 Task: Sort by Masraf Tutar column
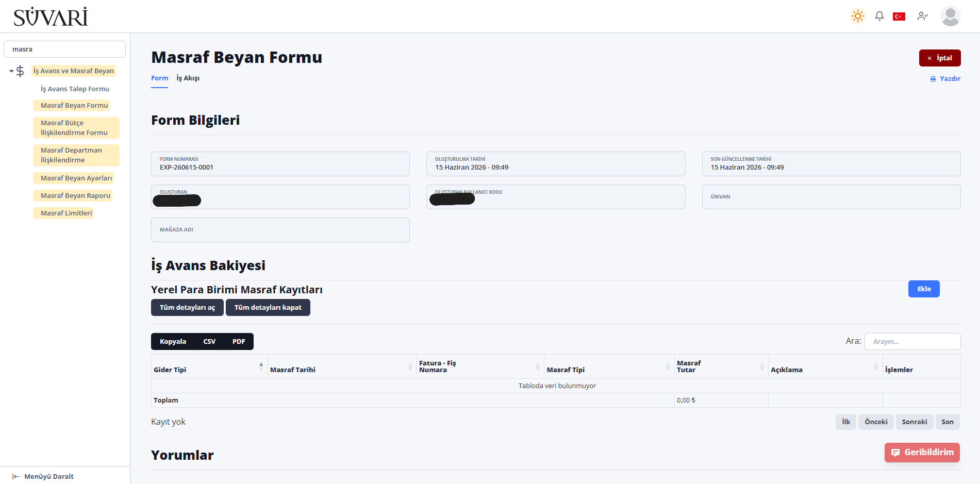721,366
